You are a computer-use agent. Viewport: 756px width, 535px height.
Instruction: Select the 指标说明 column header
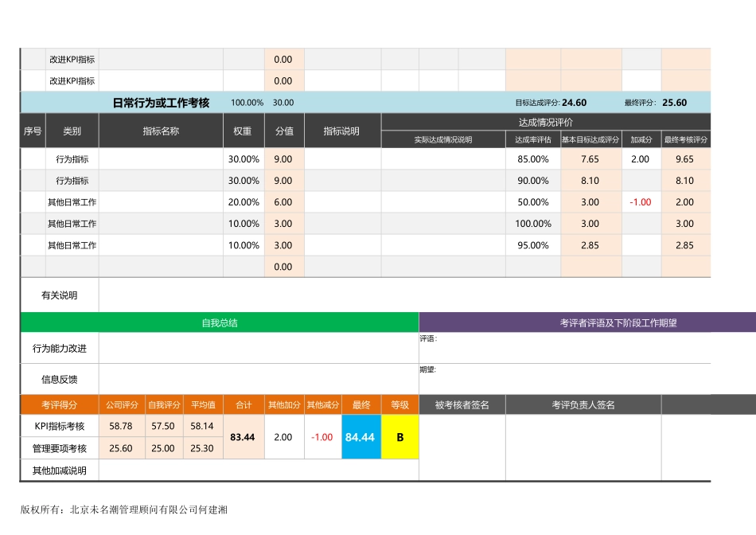click(x=342, y=131)
